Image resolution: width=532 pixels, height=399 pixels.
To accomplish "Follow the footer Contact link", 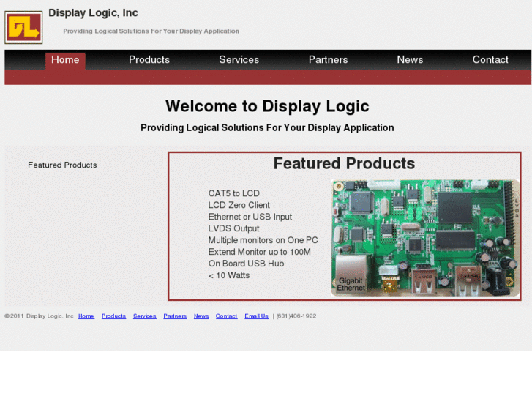I will point(226,316).
